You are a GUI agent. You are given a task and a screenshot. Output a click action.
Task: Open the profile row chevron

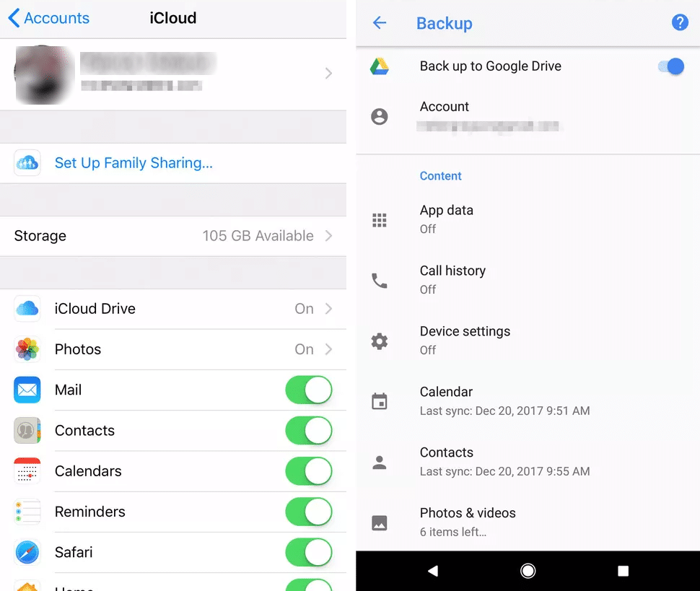pos(328,74)
